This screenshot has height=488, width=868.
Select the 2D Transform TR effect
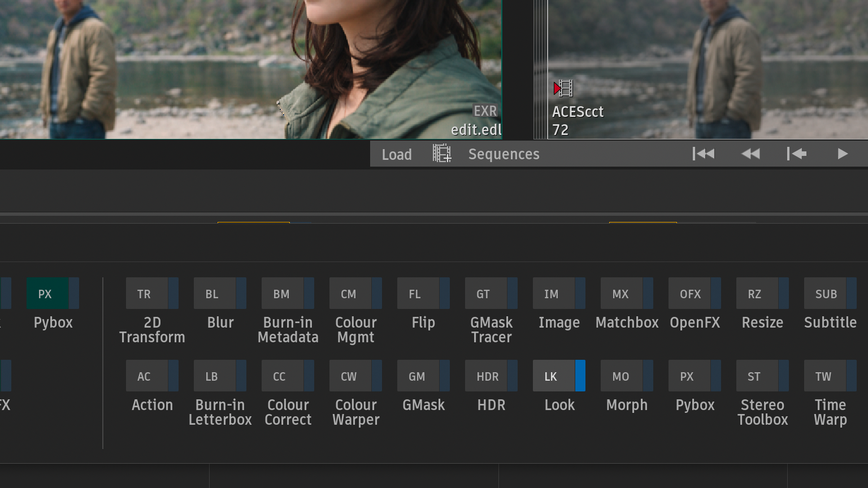(x=146, y=294)
